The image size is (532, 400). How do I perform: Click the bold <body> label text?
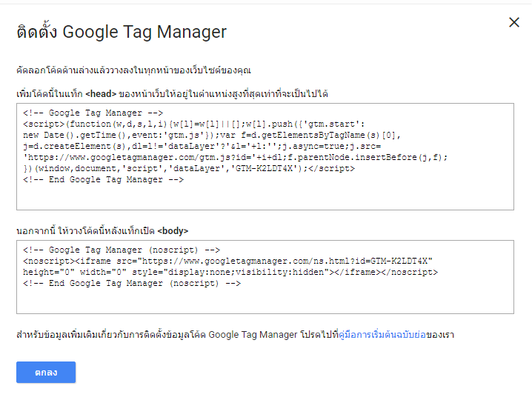(x=173, y=231)
